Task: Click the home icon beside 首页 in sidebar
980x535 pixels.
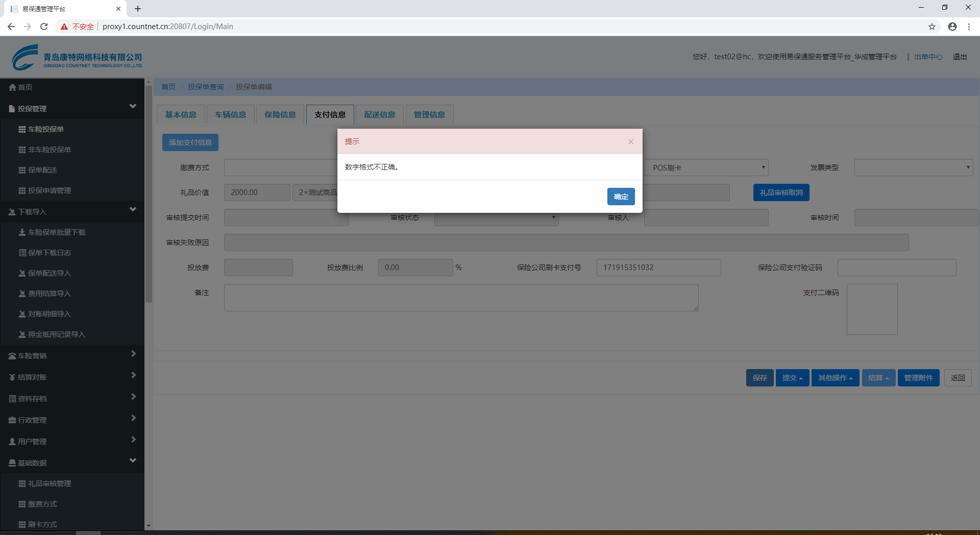Action: (12, 87)
